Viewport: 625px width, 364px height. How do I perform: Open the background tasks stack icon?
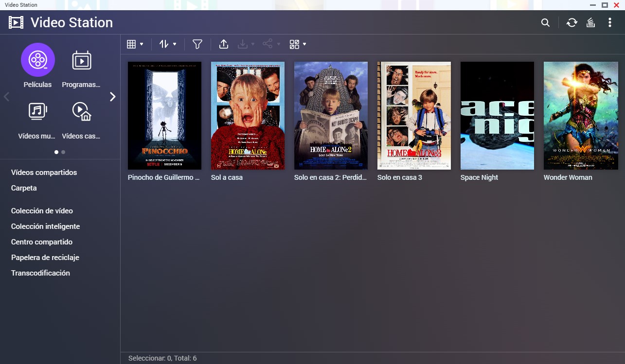590,23
